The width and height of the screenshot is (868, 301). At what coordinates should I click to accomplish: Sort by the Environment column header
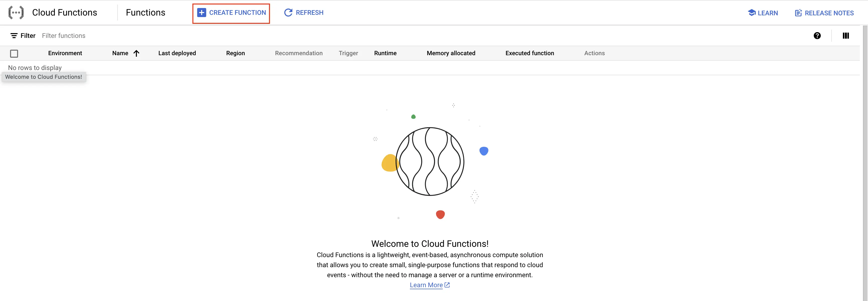pyautogui.click(x=65, y=53)
